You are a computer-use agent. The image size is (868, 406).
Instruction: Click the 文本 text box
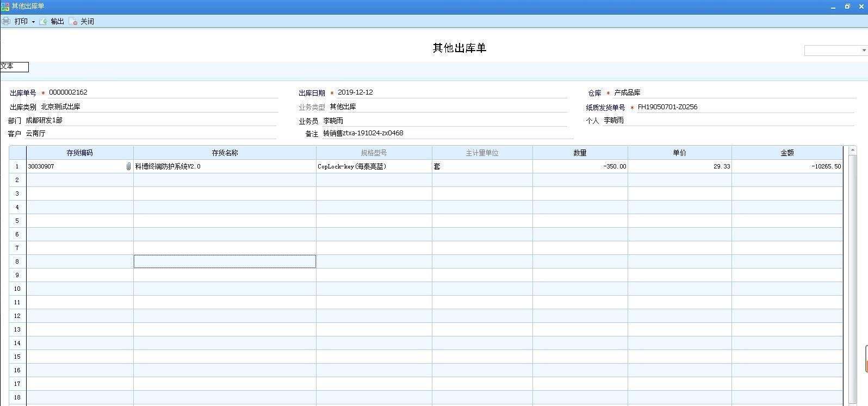pos(14,67)
